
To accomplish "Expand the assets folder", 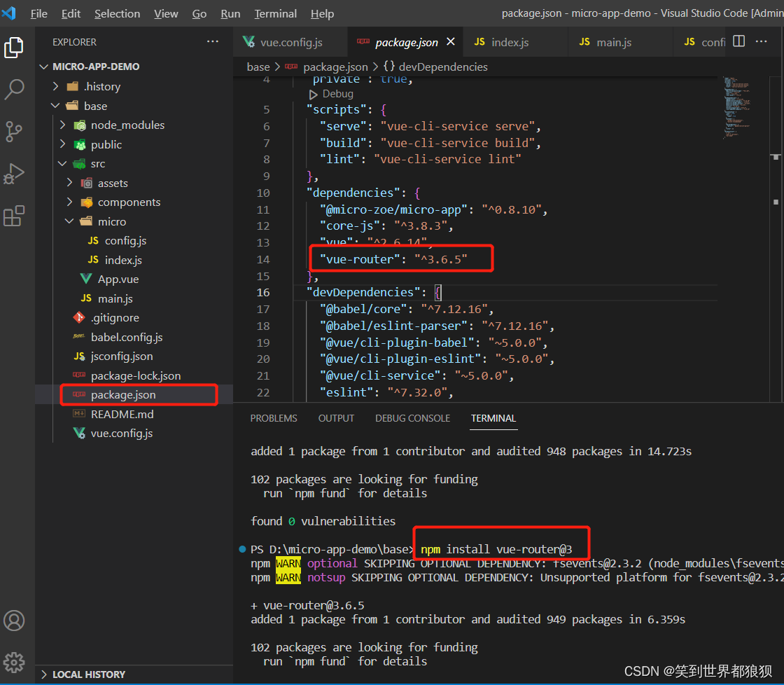I will point(135,183).
